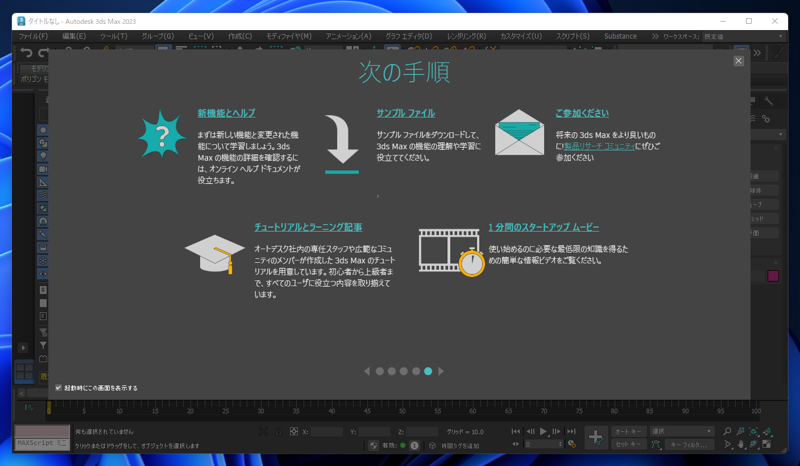
Task: Open the 製品リサーチ コミュニティ link
Action: [599, 146]
